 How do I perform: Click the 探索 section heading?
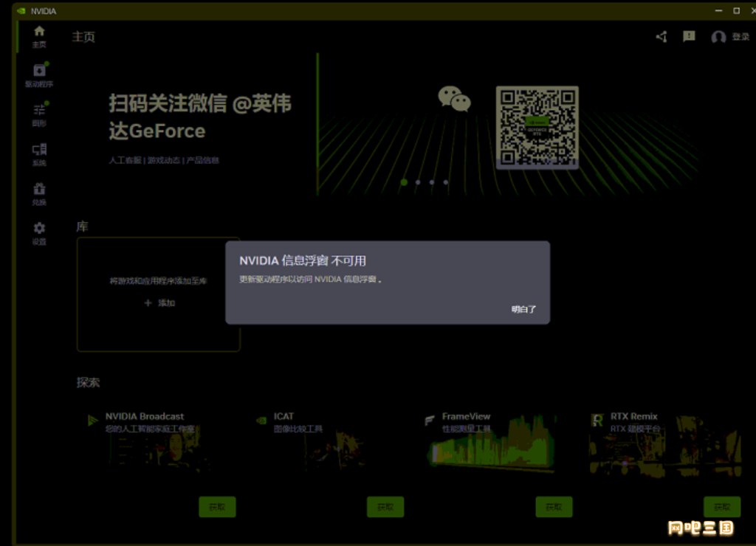(89, 383)
